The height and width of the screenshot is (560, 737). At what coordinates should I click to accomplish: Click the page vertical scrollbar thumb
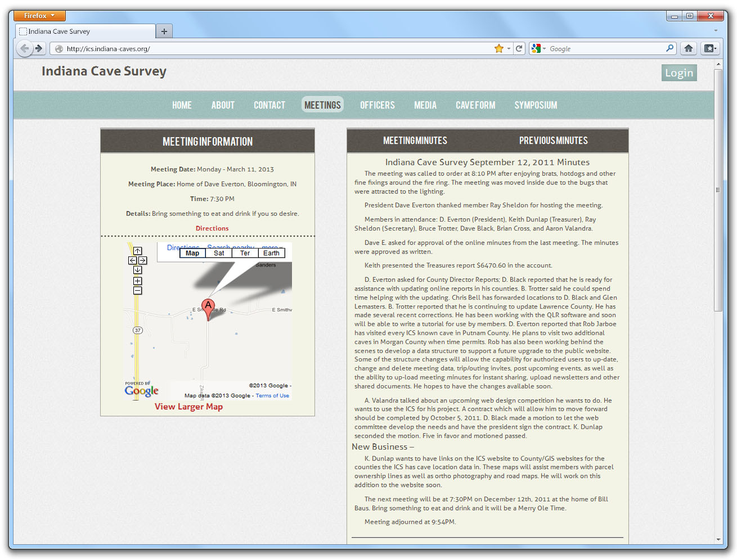pyautogui.click(x=717, y=190)
